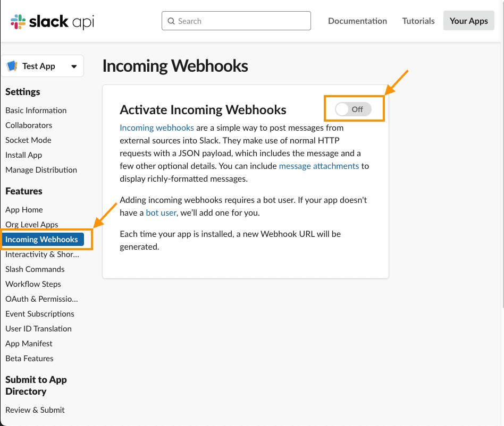Click the Test App blue app icon
The image size is (504, 426).
coord(13,65)
